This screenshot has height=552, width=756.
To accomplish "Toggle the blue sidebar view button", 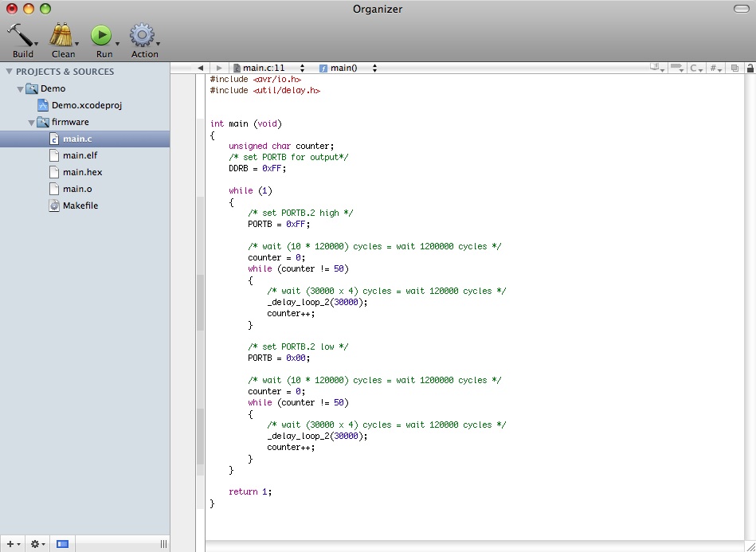I will click(x=62, y=544).
